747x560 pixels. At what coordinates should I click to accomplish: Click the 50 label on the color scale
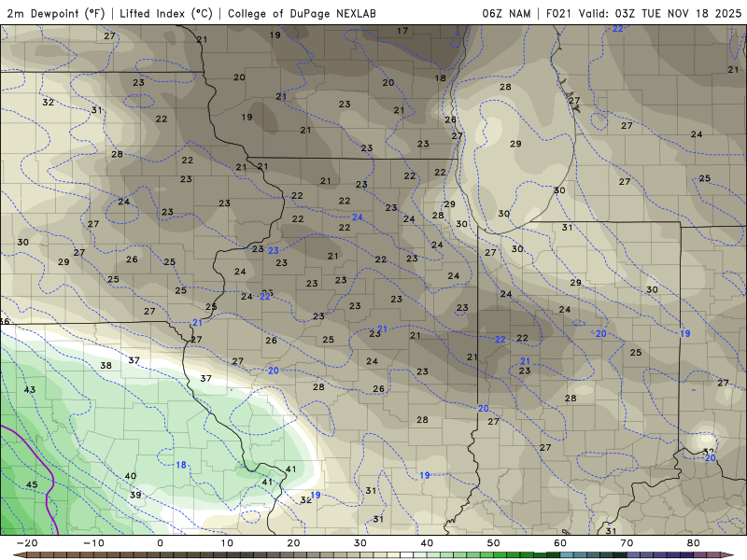494,543
